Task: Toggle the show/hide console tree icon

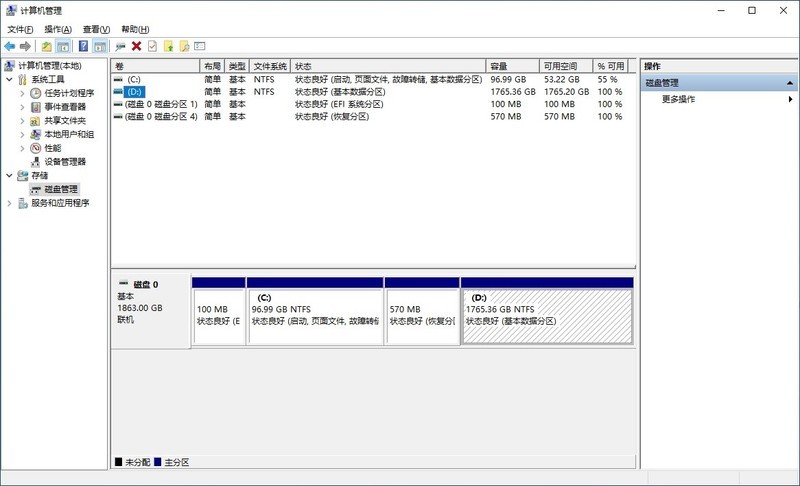Action: click(63, 46)
